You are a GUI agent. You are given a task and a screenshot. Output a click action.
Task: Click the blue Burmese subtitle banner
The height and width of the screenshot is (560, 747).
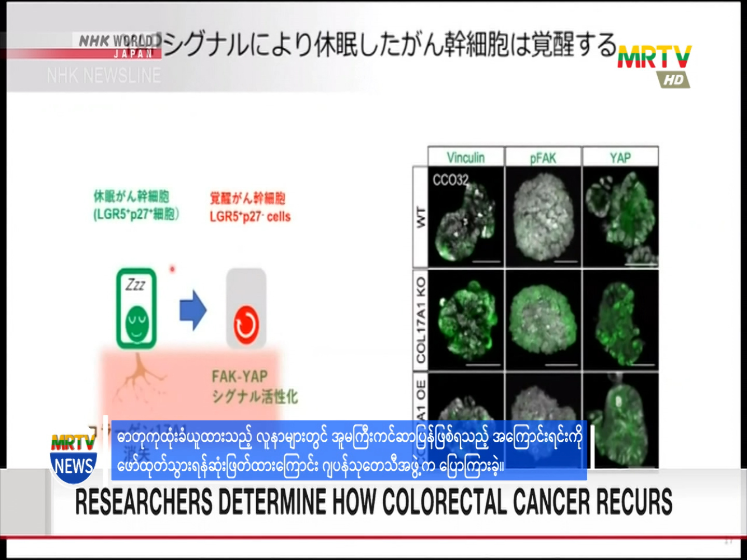click(349, 450)
